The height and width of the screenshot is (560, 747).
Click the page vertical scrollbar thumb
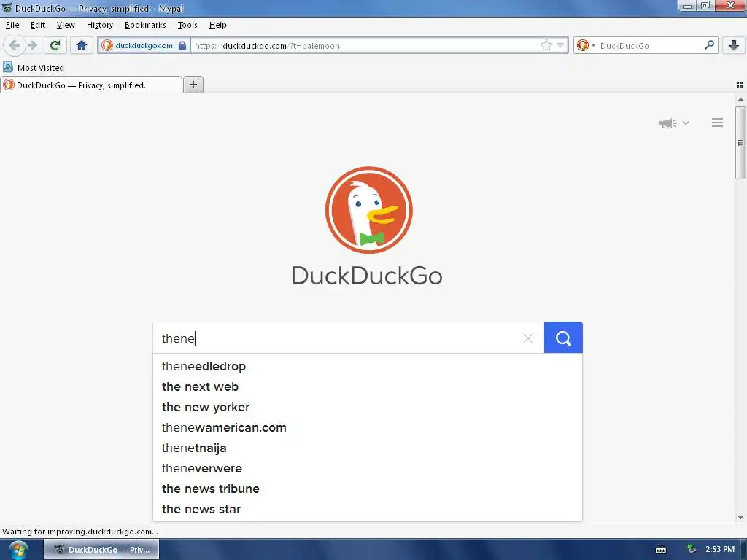tap(740, 143)
